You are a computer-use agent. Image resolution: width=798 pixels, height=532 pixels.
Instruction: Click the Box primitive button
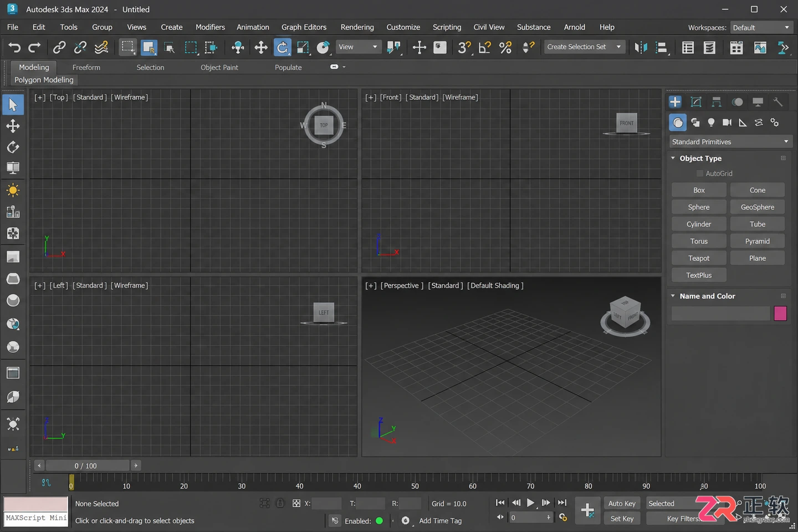(699, 190)
